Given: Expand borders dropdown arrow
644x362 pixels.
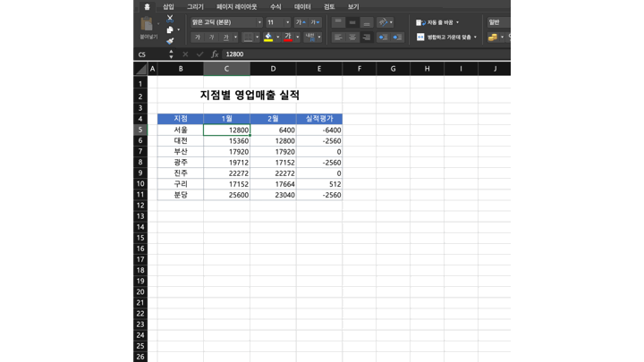Looking at the screenshot, I should (x=257, y=38).
